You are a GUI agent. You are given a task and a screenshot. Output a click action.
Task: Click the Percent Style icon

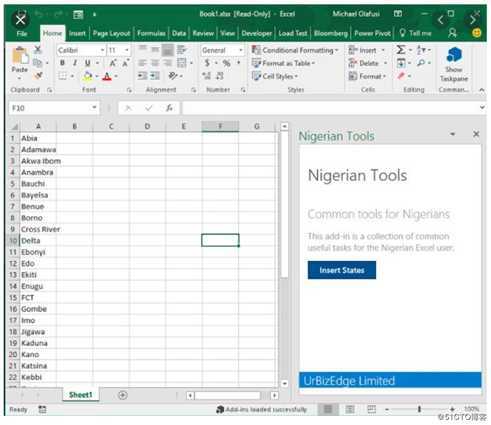tap(226, 63)
